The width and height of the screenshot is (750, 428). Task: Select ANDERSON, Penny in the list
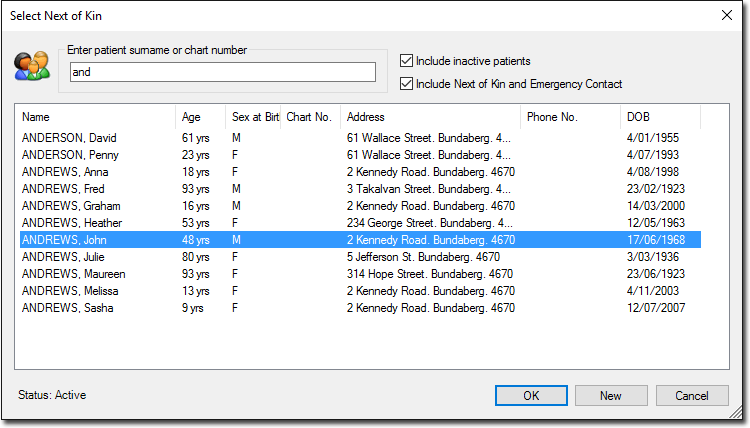tap(360, 155)
